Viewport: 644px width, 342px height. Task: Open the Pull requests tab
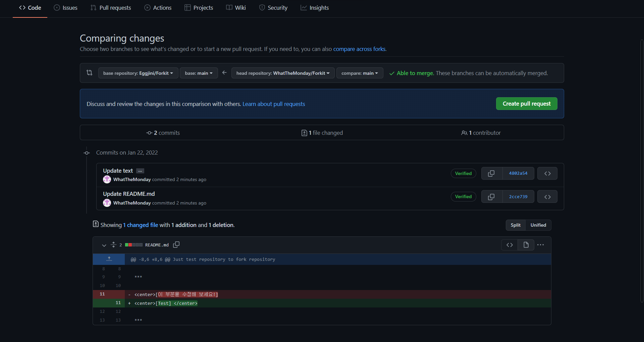[111, 8]
